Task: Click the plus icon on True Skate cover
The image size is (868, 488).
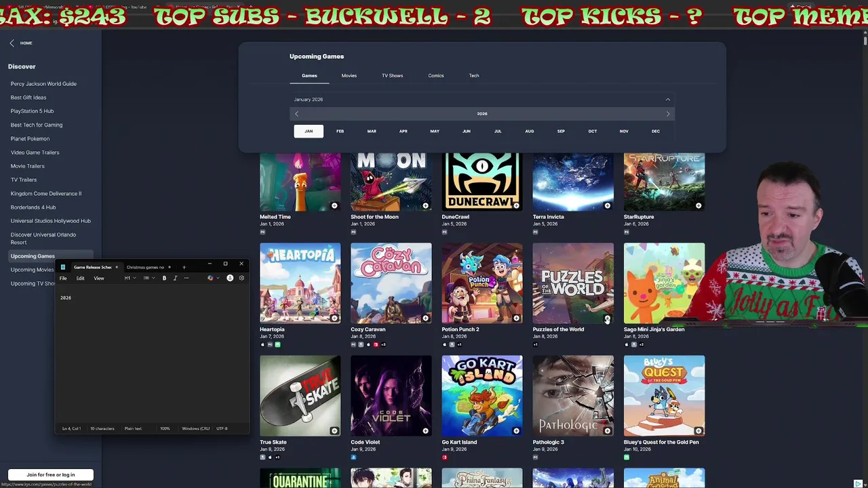Action: 334,430
